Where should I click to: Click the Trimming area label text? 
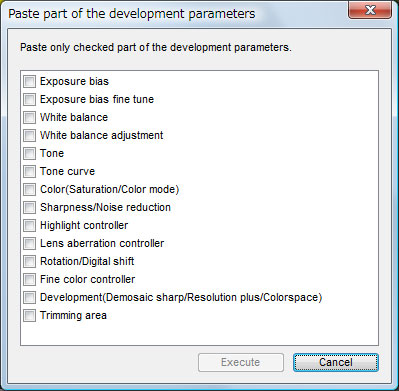coord(73,315)
